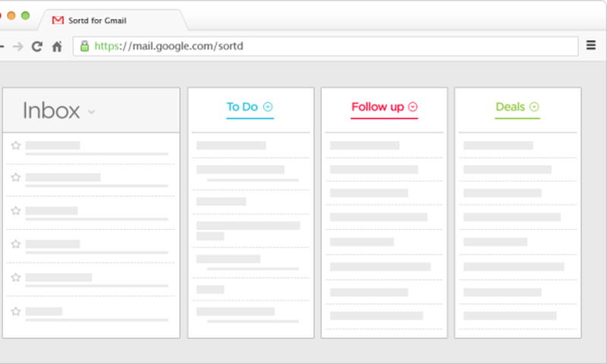607x364 pixels.
Task: Open the To Do list dropdown circle
Action: click(268, 107)
